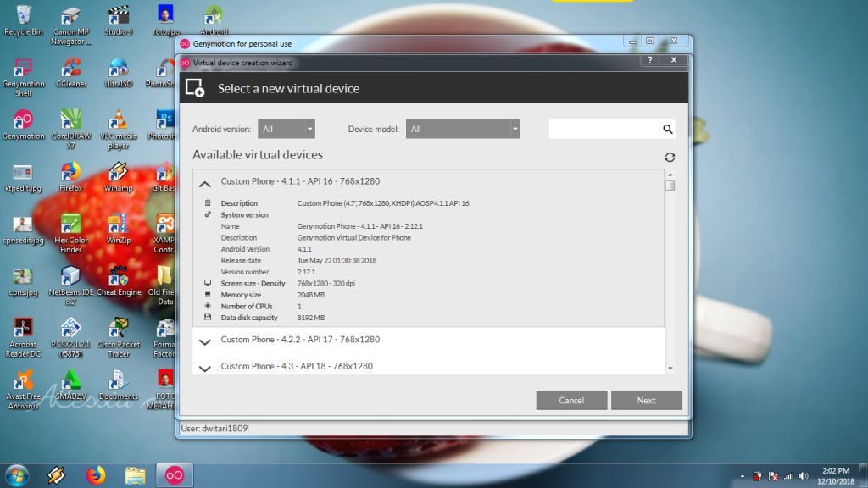Click the device search text field
The image size is (868, 488).
click(604, 130)
